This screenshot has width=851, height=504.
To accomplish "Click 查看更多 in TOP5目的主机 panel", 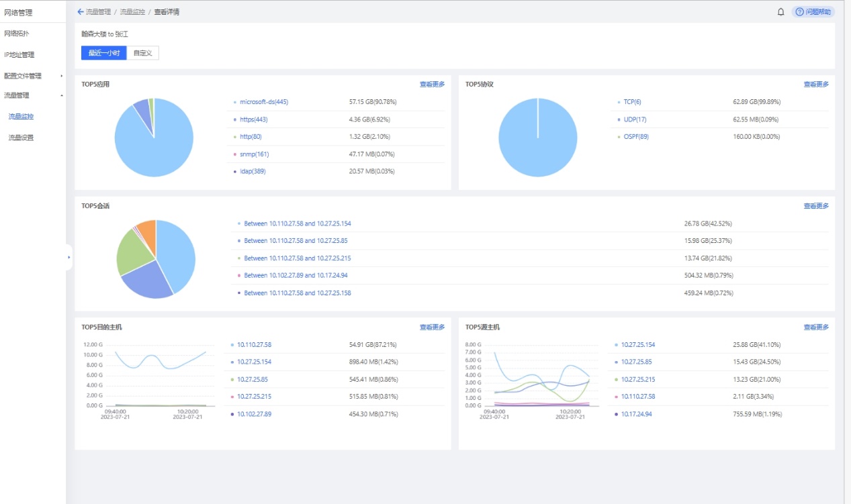I will 433,327.
